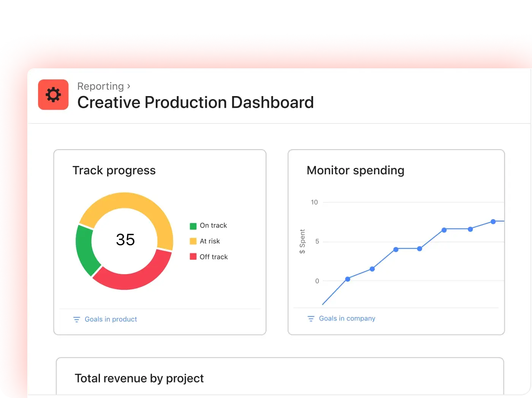This screenshot has width=532, height=398.
Task: Select the On track legend label
Action: (213, 226)
